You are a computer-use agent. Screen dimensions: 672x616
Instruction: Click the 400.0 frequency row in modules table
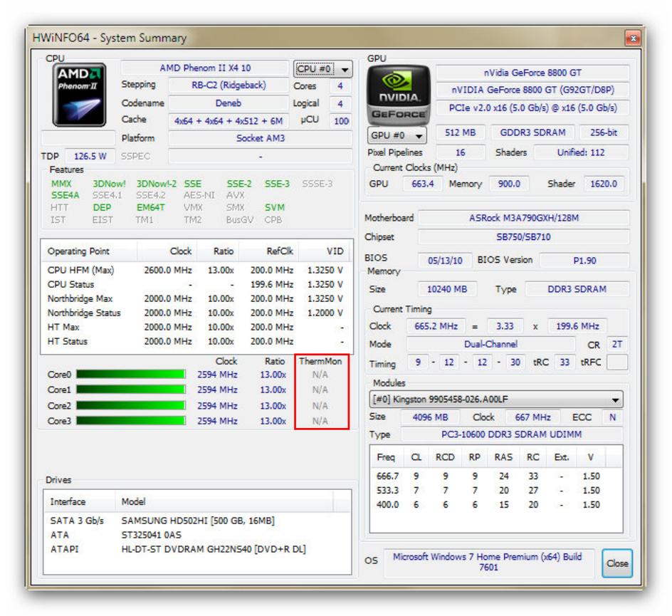click(495, 505)
